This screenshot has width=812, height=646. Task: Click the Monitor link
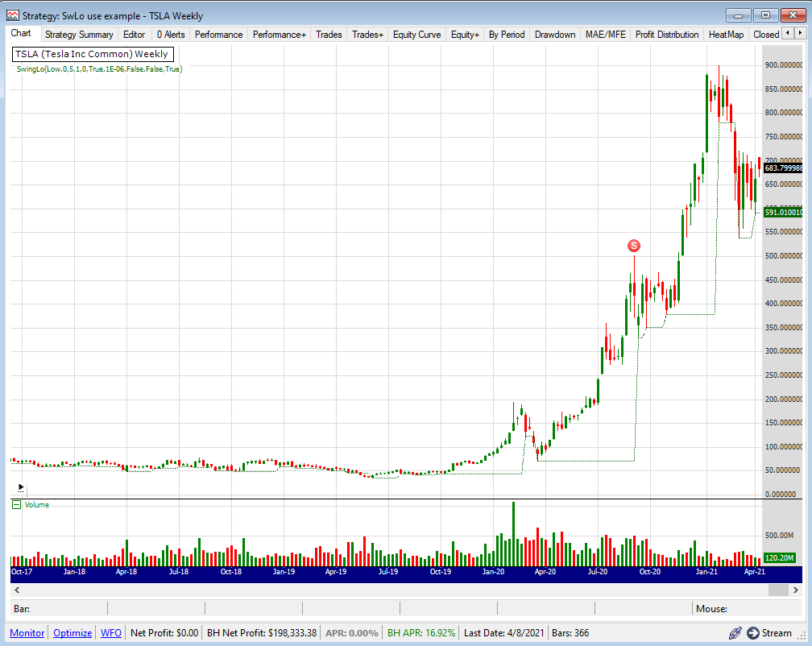point(27,632)
